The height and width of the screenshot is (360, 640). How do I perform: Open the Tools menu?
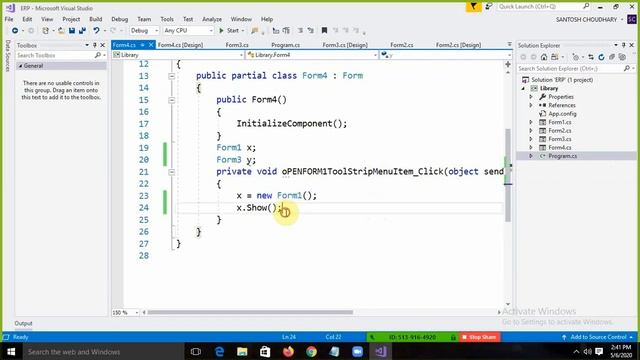(167, 19)
